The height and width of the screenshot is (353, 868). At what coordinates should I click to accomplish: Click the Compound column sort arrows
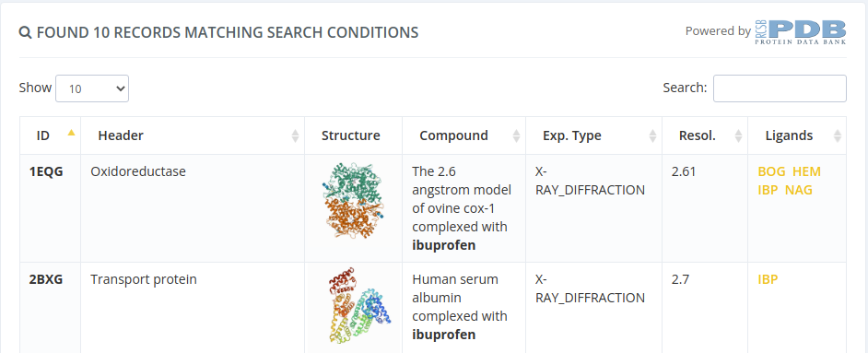tap(517, 135)
